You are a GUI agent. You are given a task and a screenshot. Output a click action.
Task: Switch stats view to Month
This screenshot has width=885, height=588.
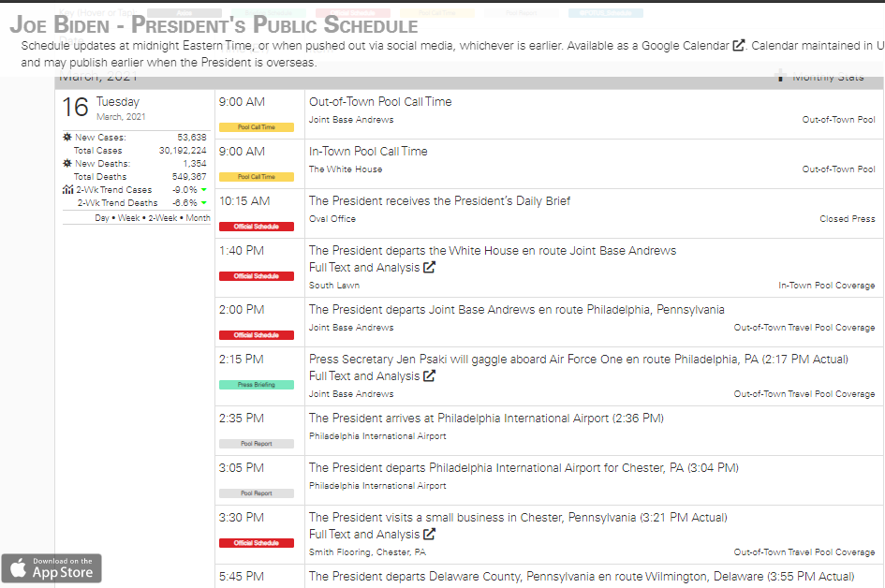click(199, 218)
